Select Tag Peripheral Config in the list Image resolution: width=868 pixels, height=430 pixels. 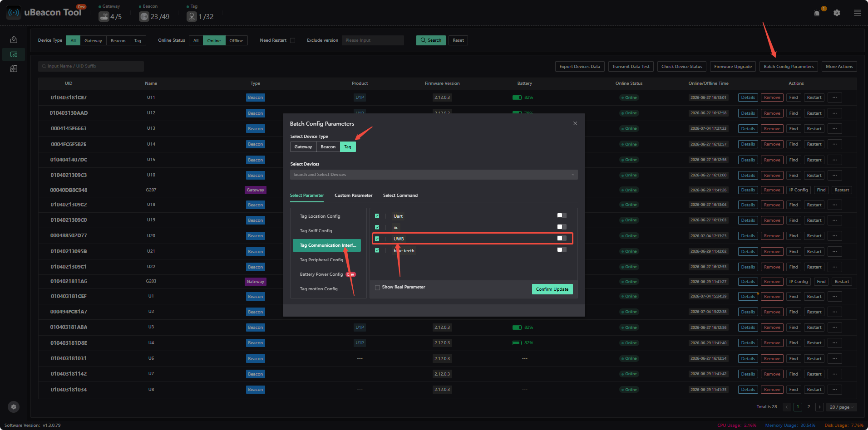[321, 260]
